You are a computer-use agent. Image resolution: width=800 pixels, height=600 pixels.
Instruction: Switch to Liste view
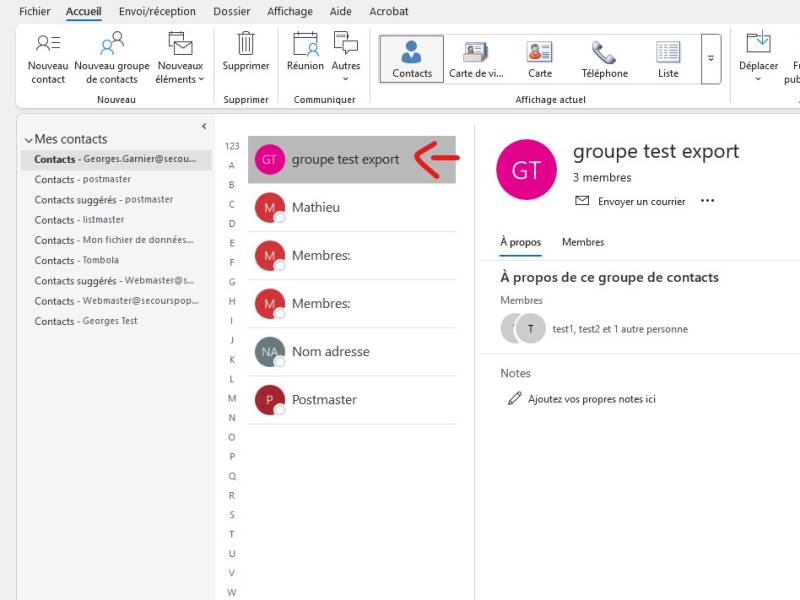(x=668, y=59)
